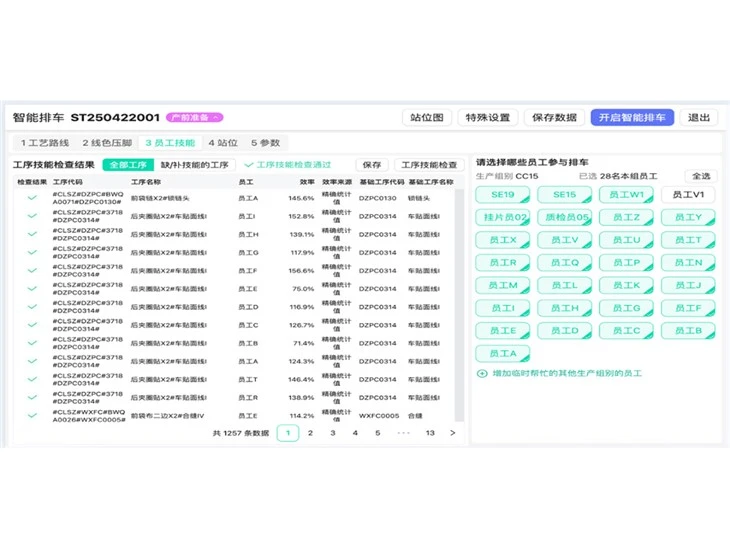Toggle employee SE19

(502, 195)
